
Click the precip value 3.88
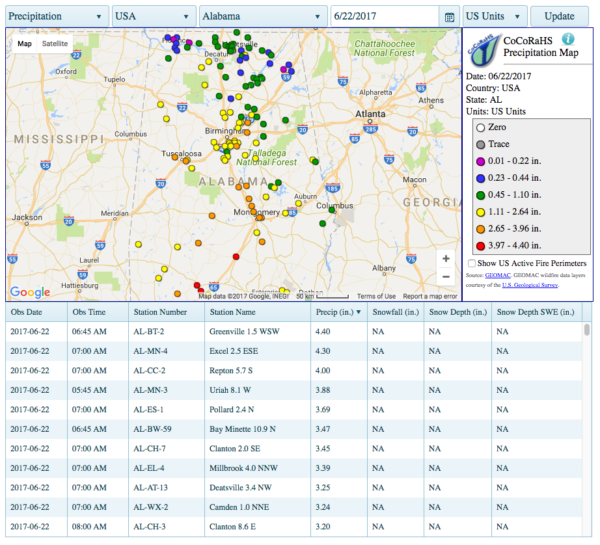323,390
